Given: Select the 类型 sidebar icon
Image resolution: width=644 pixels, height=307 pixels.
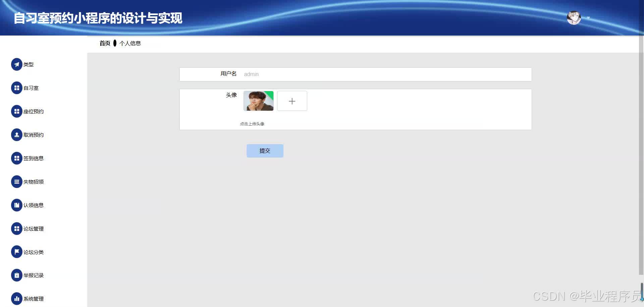Looking at the screenshot, I should coord(17,64).
